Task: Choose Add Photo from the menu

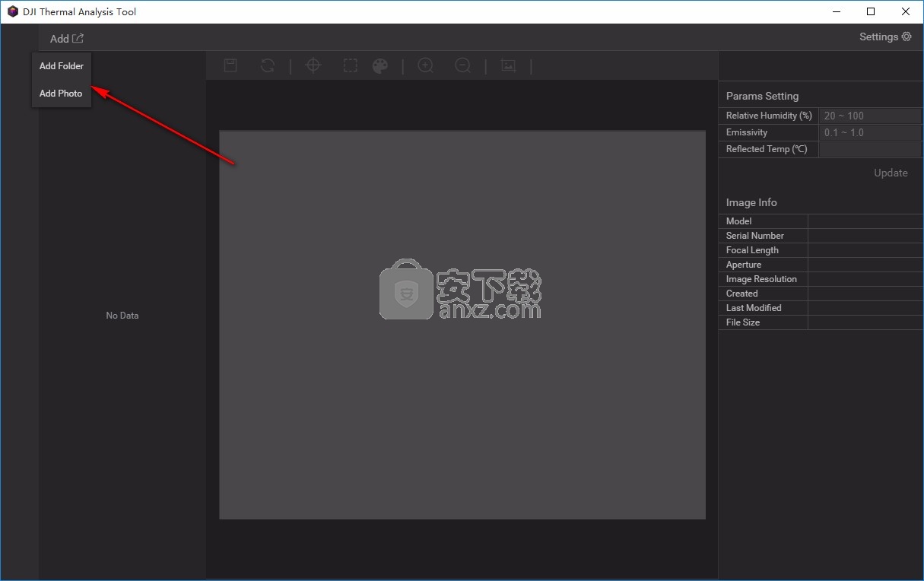Action: pos(61,94)
